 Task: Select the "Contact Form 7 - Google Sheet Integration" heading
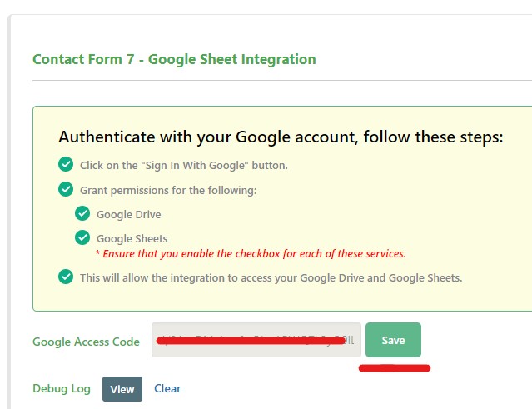174,59
